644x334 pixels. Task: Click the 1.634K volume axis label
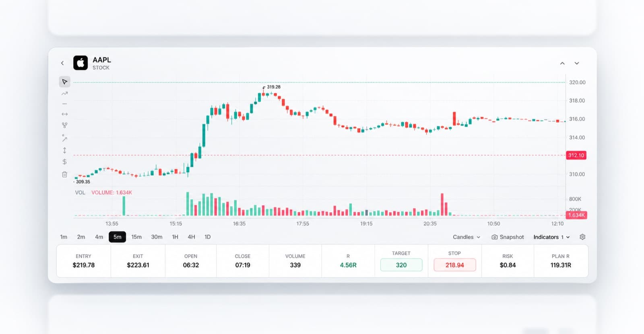(576, 215)
